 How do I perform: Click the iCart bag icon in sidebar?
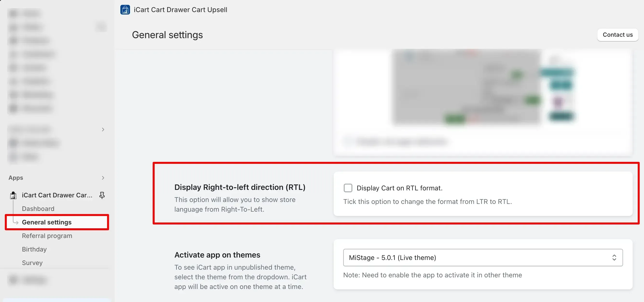coord(13,195)
